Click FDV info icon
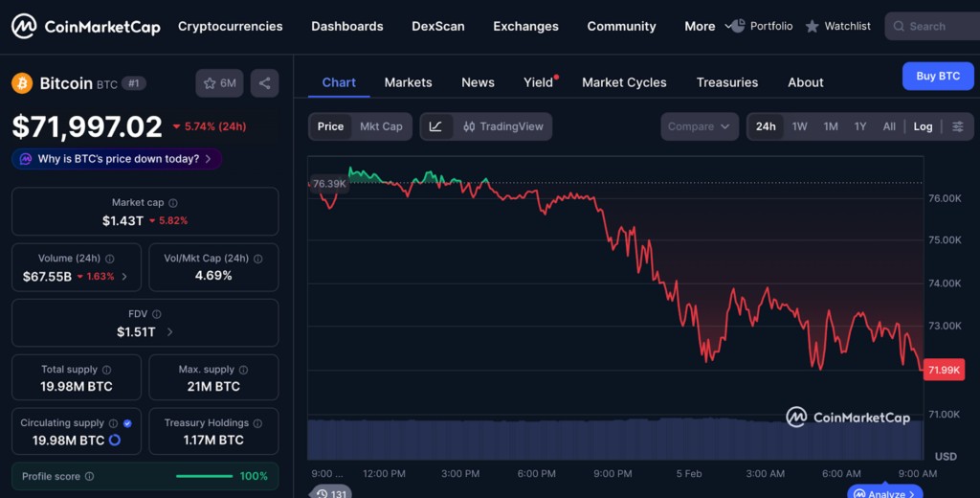 157,314
